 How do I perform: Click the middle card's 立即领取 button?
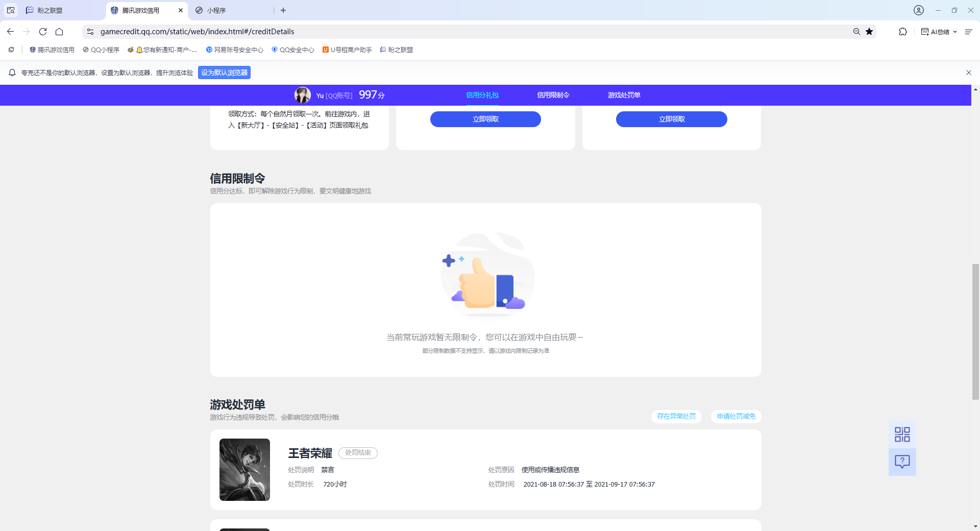pyautogui.click(x=485, y=119)
